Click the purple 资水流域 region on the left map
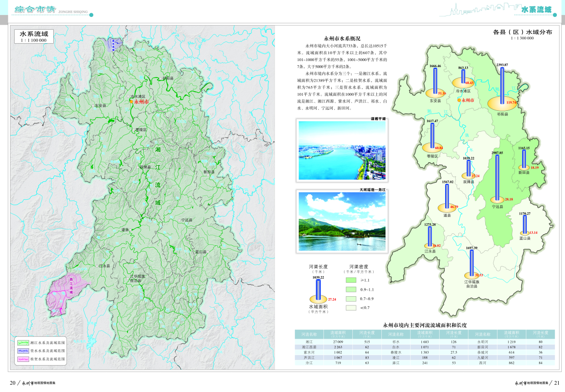 tap(113, 44)
